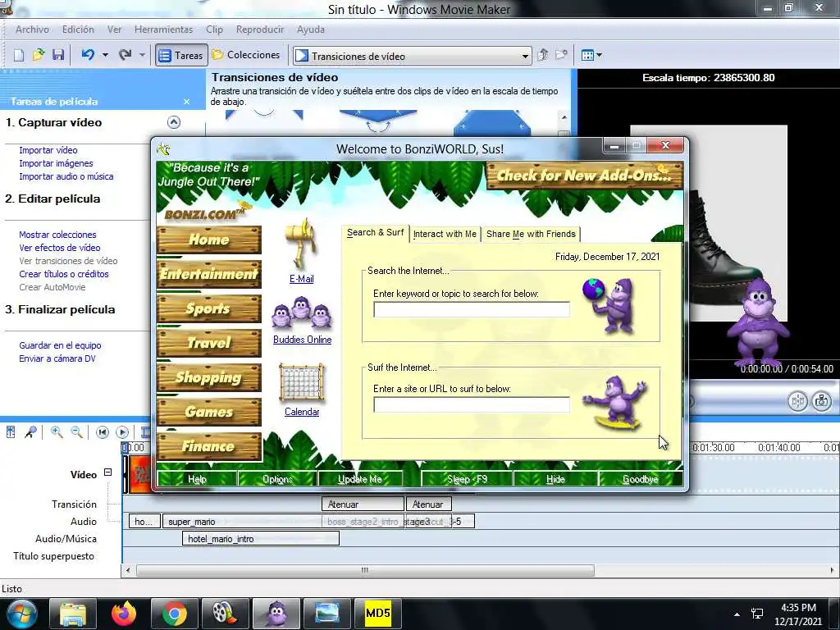Viewport: 840px width, 630px height.
Task: Click the Calendar icon
Action: tap(302, 382)
